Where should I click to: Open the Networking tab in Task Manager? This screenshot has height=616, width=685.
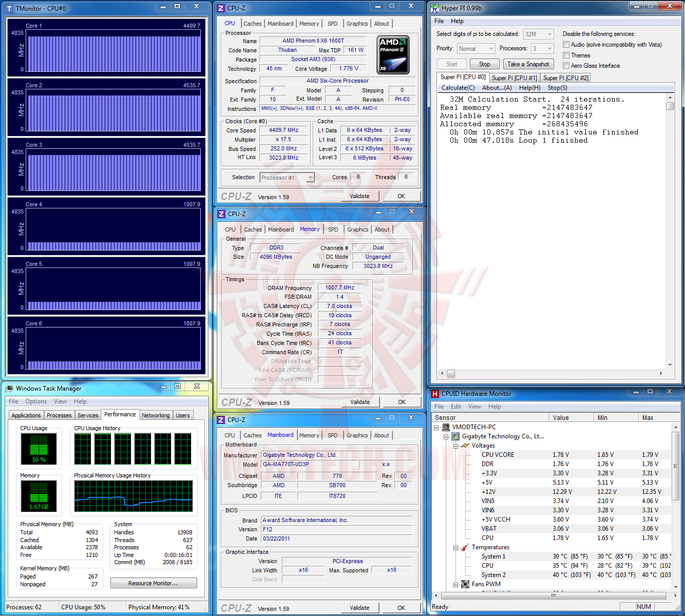pos(156,415)
